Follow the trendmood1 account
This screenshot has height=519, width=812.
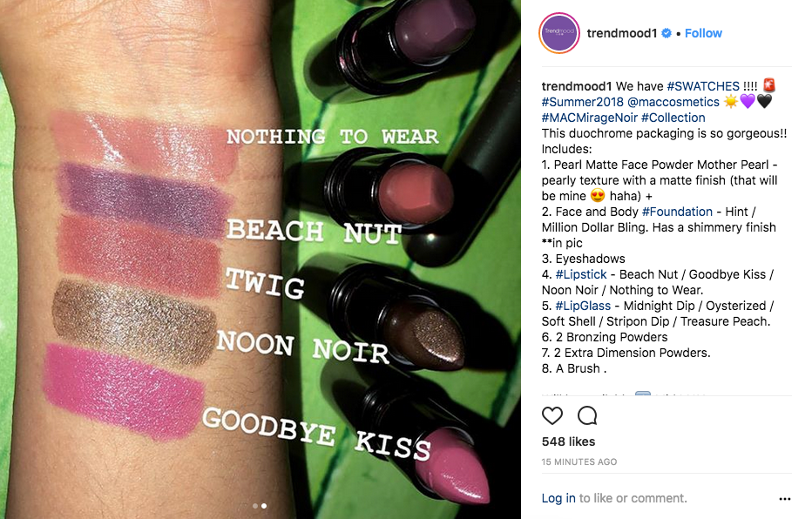[703, 33]
